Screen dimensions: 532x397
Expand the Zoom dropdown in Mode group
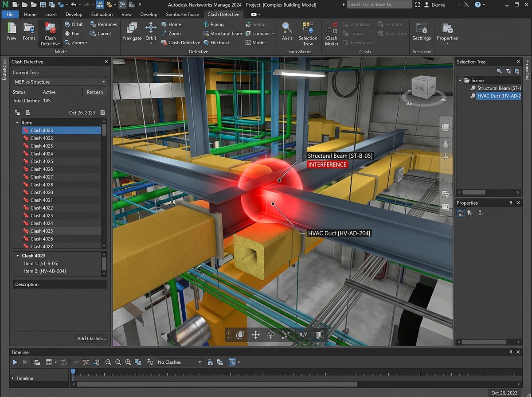click(x=86, y=43)
